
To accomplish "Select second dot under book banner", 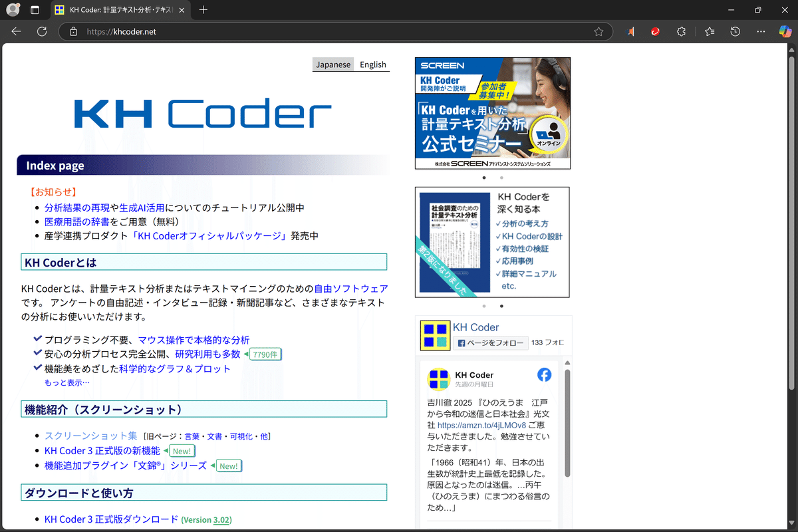I will 501,306.
